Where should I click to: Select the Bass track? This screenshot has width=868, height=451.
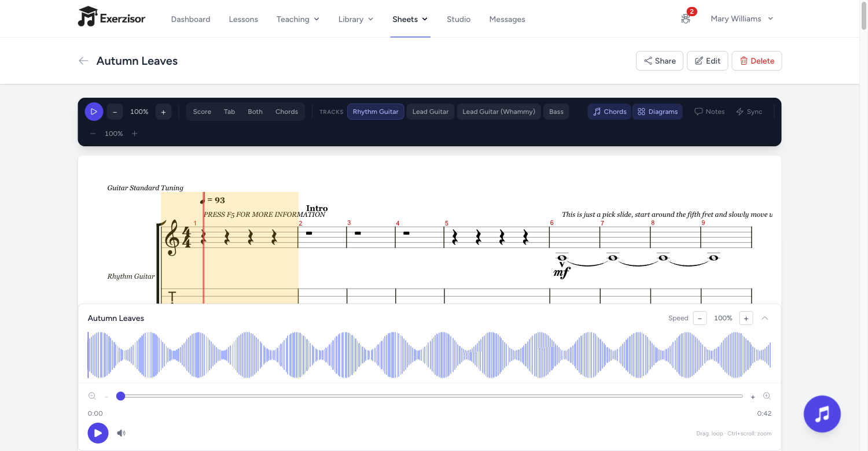click(x=556, y=112)
